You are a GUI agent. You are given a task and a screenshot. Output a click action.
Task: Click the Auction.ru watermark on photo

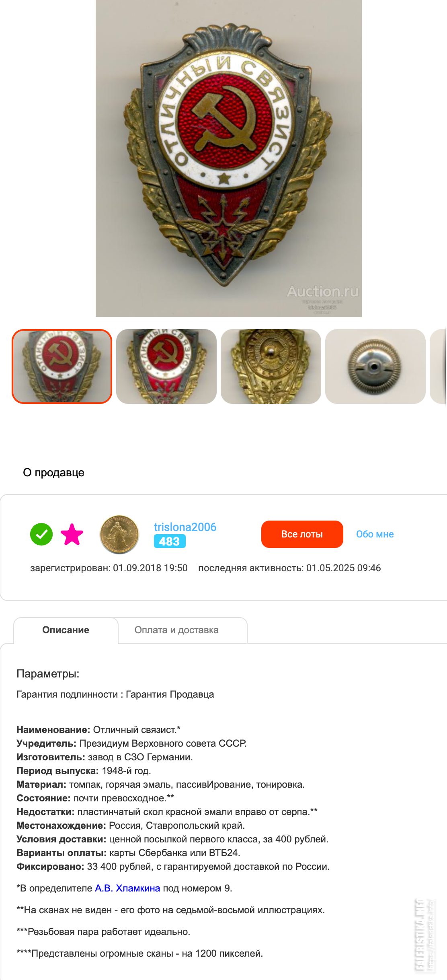pos(322,291)
